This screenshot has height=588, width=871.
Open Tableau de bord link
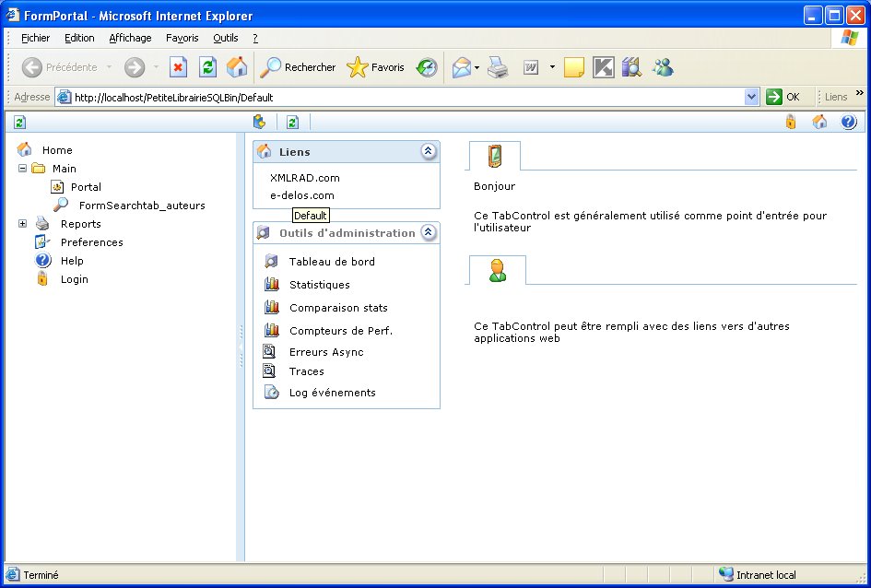coord(332,262)
